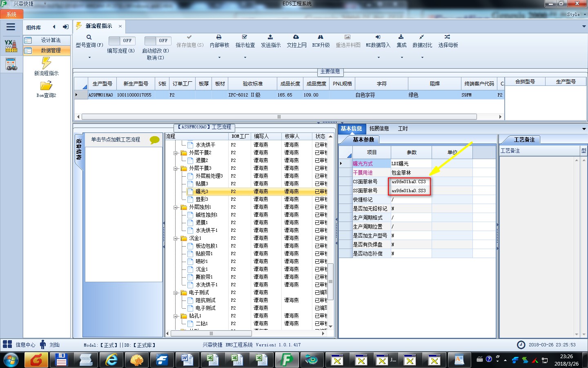Screen dimensions: 588x368
Task: Click the main info table horizontal scrollbar
Action: click(x=279, y=117)
